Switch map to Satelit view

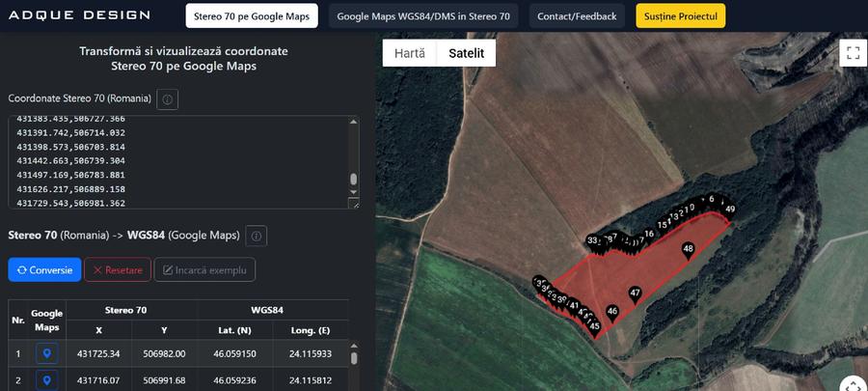coord(466,53)
